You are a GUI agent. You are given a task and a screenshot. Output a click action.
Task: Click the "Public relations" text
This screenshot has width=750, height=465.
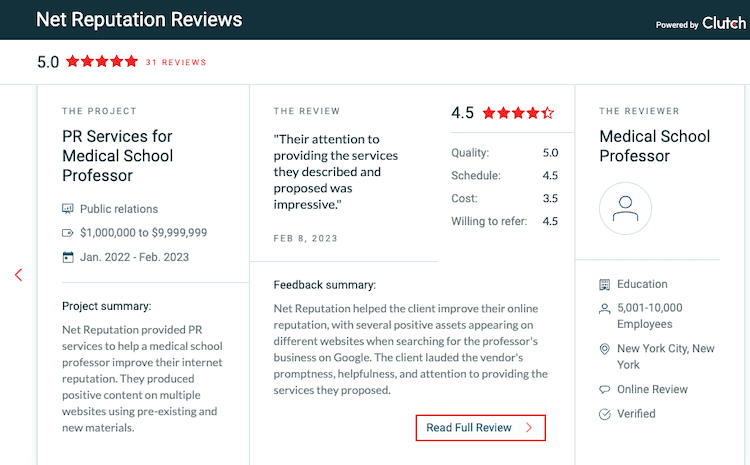click(x=119, y=209)
